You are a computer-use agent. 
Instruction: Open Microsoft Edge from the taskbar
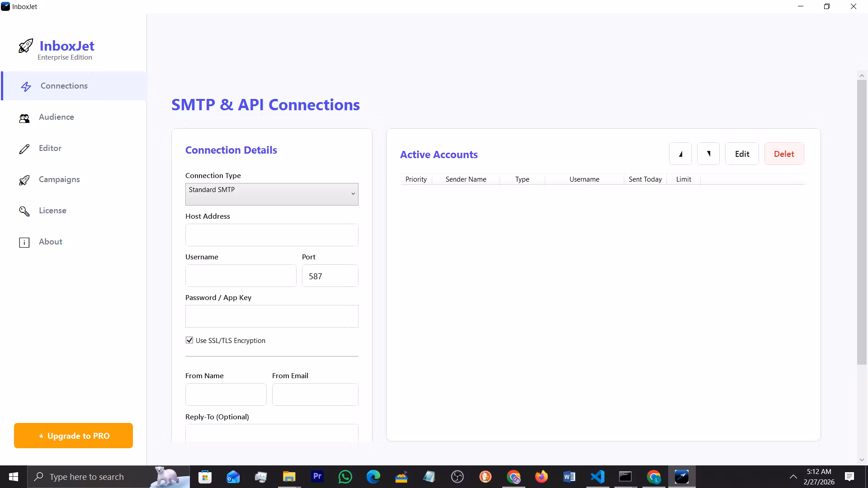[x=373, y=477]
